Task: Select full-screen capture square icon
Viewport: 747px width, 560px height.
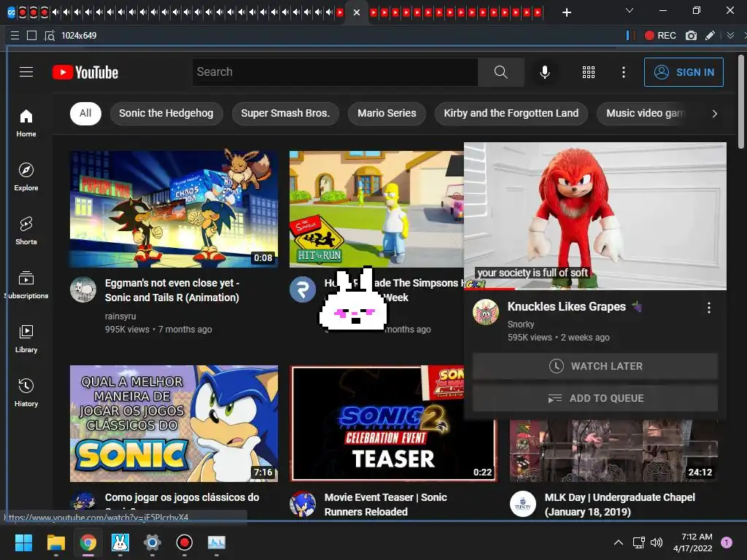Action: click(x=31, y=35)
